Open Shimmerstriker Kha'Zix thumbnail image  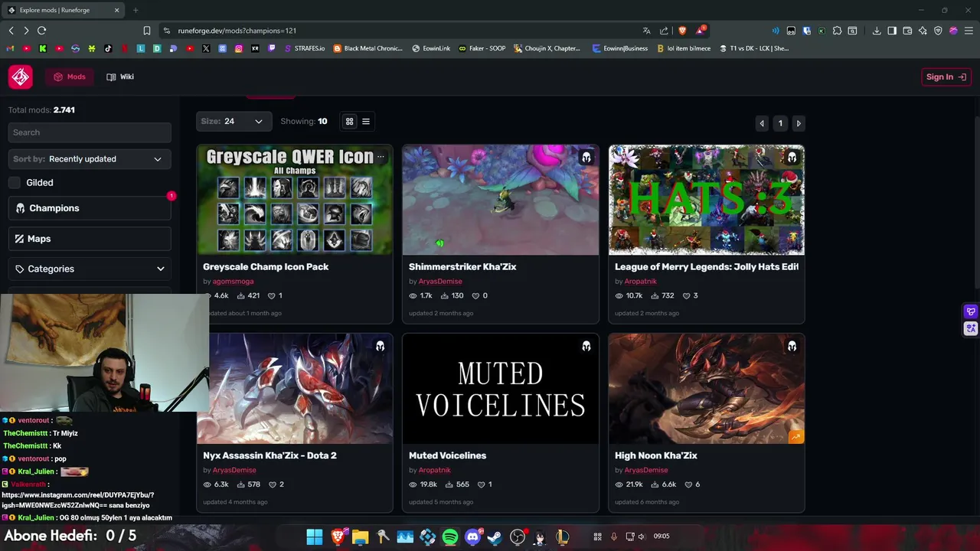click(501, 200)
